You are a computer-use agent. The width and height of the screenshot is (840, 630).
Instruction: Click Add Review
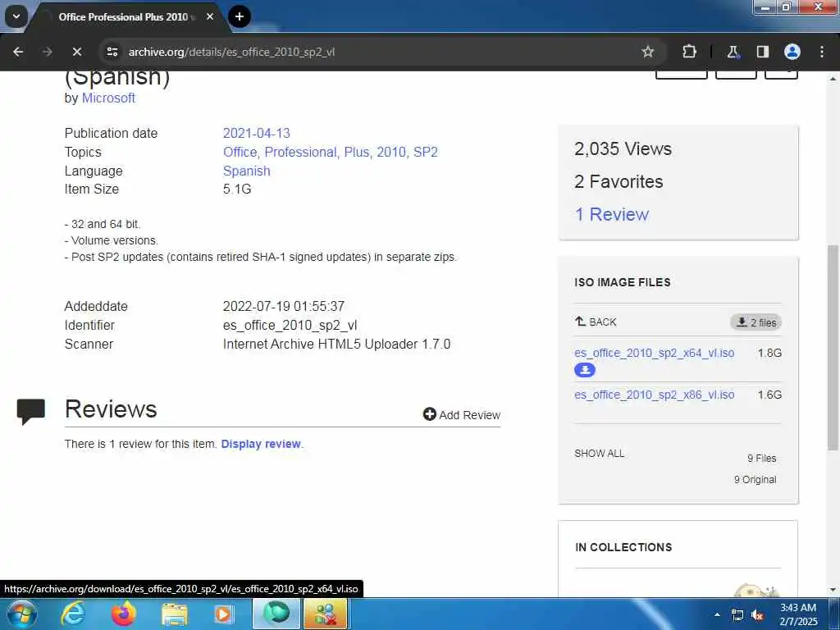point(461,414)
